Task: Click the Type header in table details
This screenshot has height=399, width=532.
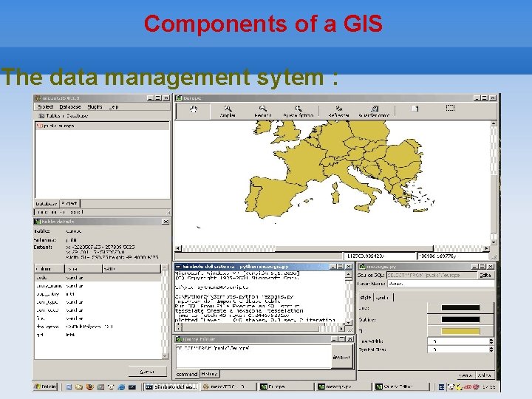Action: pyautogui.click(x=83, y=269)
